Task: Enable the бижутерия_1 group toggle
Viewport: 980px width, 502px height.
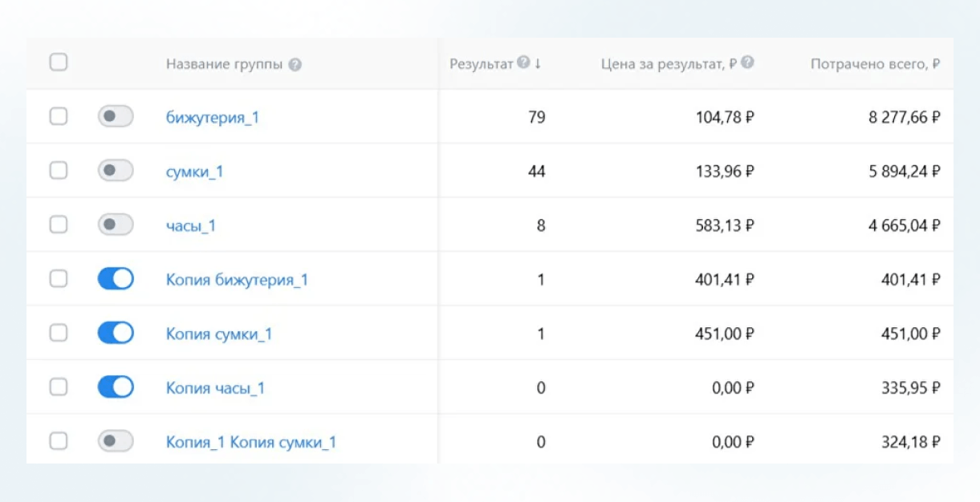Action: click(116, 117)
